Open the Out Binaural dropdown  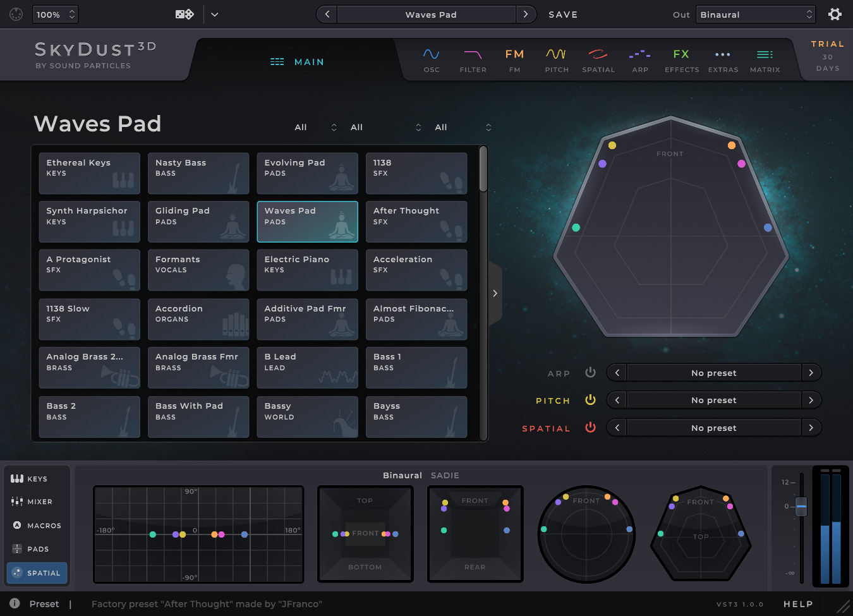click(756, 14)
